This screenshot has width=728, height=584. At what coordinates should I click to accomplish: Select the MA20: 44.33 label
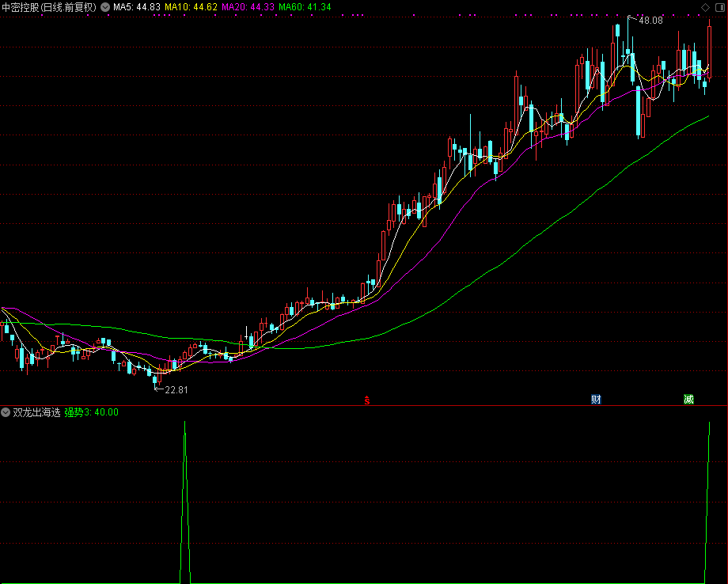tap(248, 7)
